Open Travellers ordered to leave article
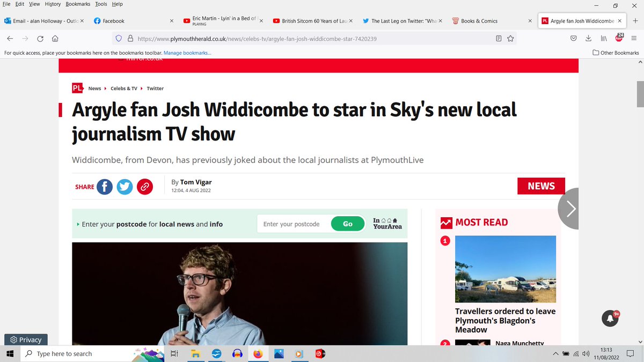The width and height of the screenshot is (644, 362). click(x=505, y=321)
